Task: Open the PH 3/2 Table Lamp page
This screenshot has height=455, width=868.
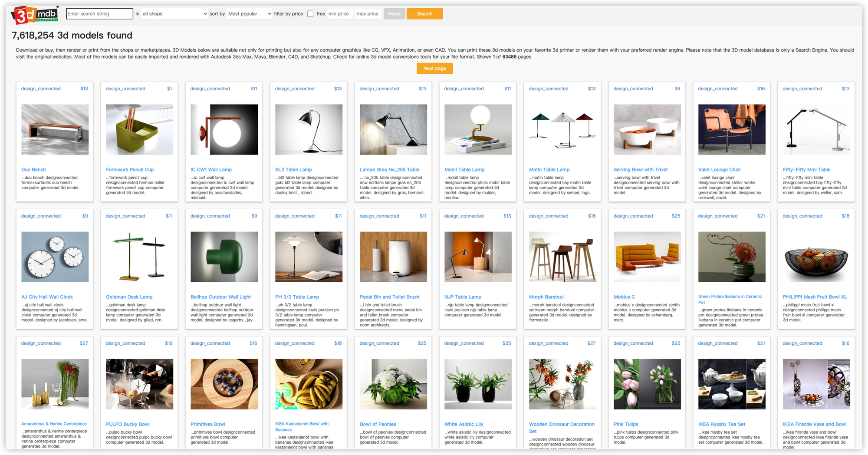Action: pos(297,297)
